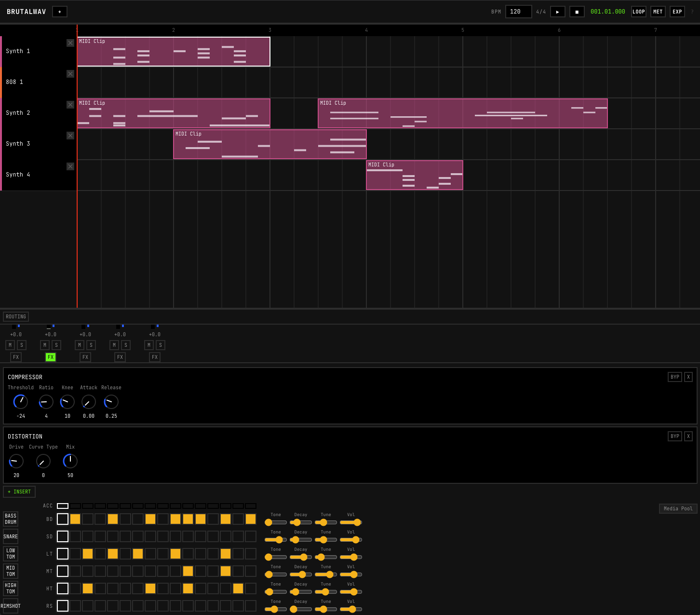Screen dimensions: 700x615
Task: Open FX on the first mixer channel
Action: pos(15,357)
